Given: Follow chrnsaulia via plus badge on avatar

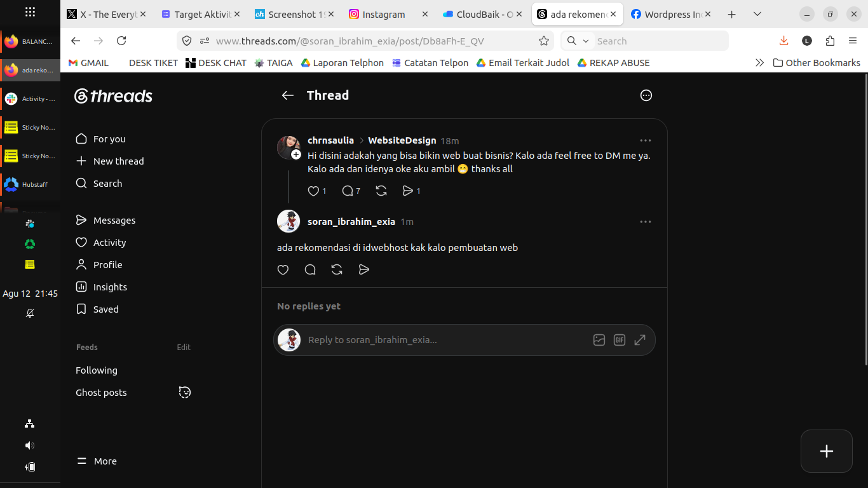Looking at the screenshot, I should pos(296,154).
